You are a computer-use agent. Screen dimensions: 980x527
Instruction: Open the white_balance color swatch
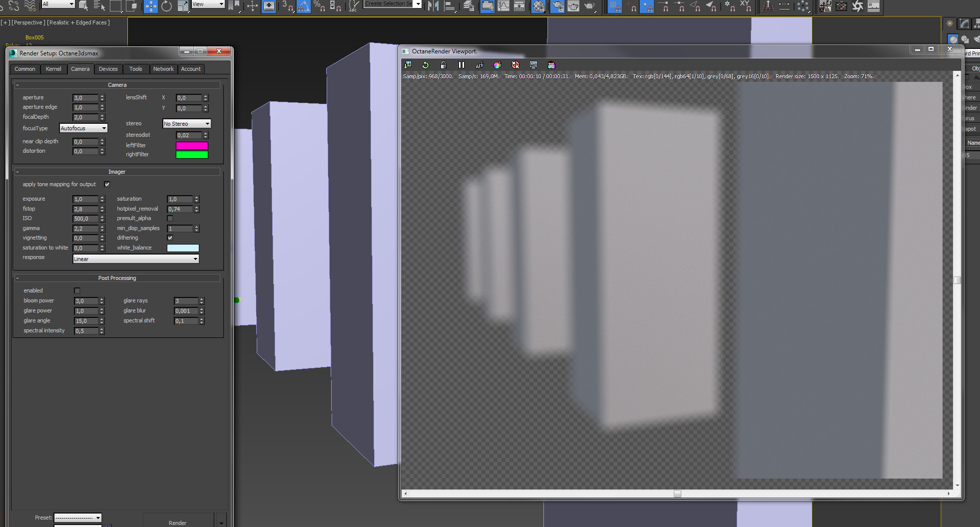pos(183,248)
